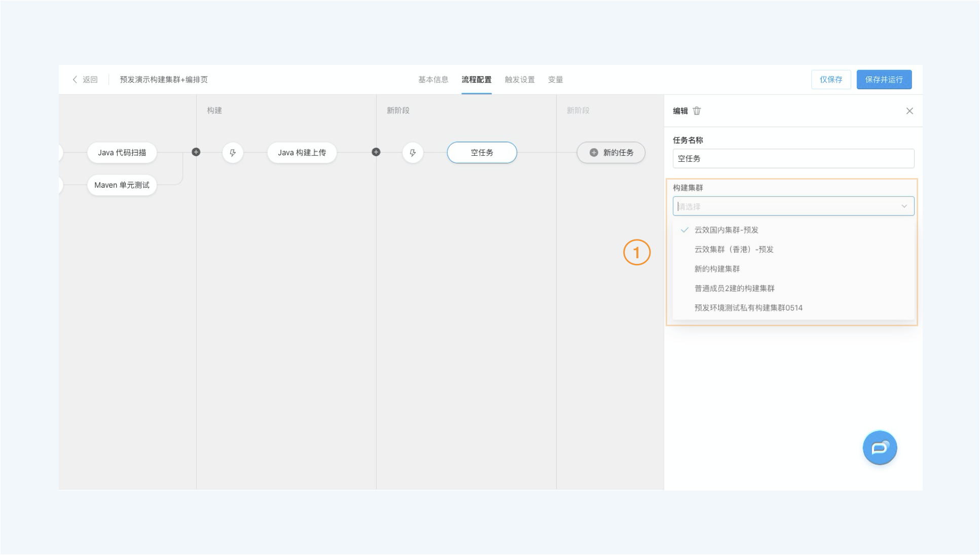Select 普通成员2建的构建集群 option
980x555 pixels.
(x=793, y=288)
